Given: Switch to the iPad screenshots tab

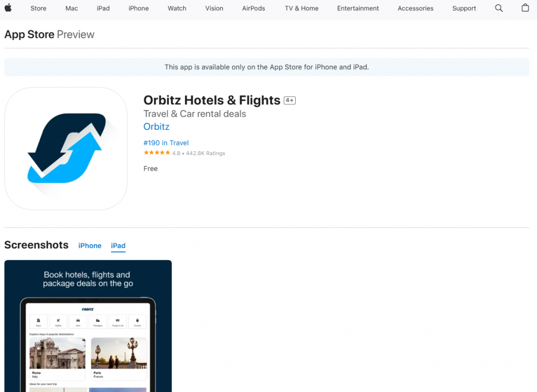Looking at the screenshot, I should 118,245.
